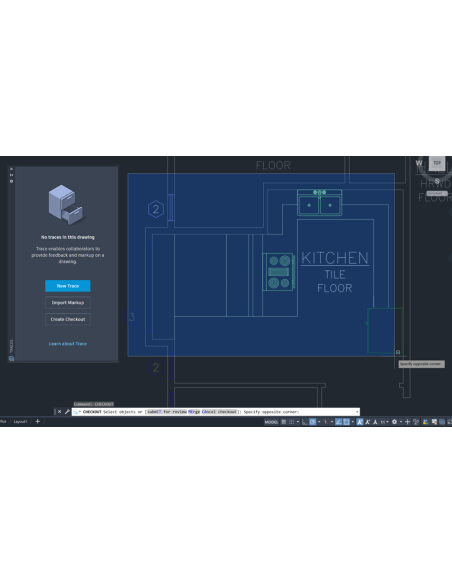This screenshot has height=584, width=452.
Task: Click the circle marker labeled 3
Action: (132, 317)
